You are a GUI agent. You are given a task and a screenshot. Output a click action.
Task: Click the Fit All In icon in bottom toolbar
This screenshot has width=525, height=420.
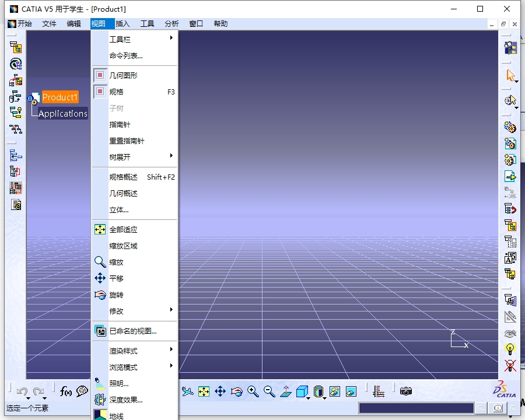coord(204,391)
